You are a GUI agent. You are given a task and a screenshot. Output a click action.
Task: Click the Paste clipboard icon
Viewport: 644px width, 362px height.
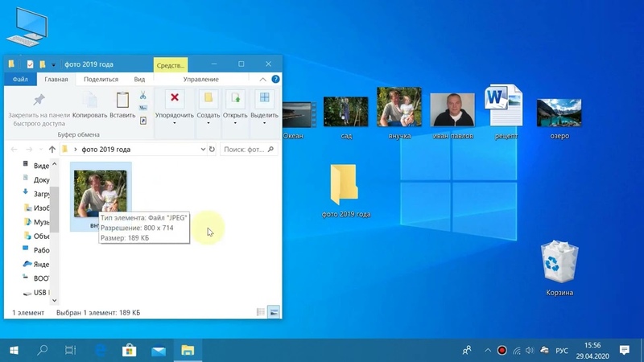pyautogui.click(x=122, y=101)
